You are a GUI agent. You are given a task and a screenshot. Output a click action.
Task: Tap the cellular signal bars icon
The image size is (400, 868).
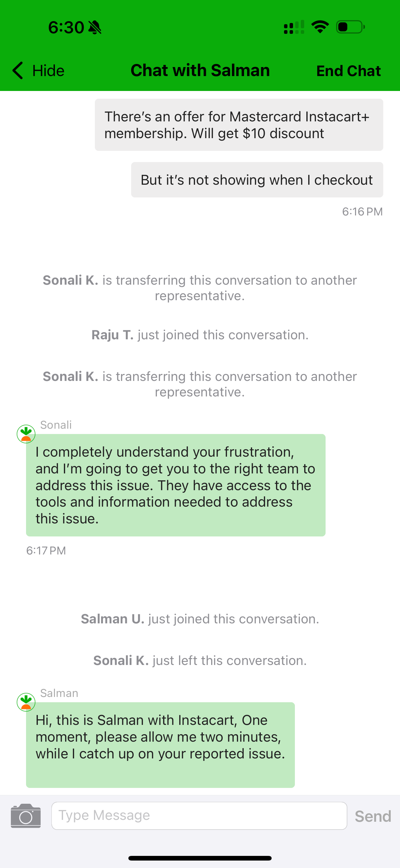tap(294, 27)
